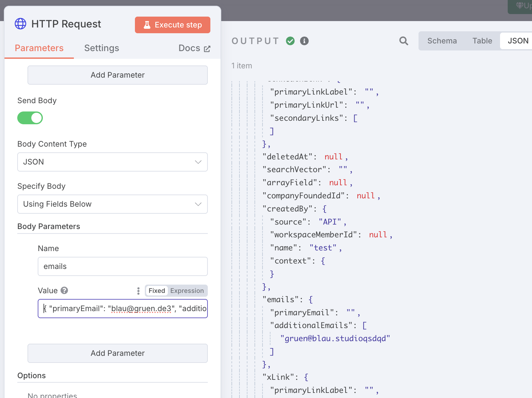Select Fixed value mode
This screenshot has width=532, height=398.
pos(157,291)
